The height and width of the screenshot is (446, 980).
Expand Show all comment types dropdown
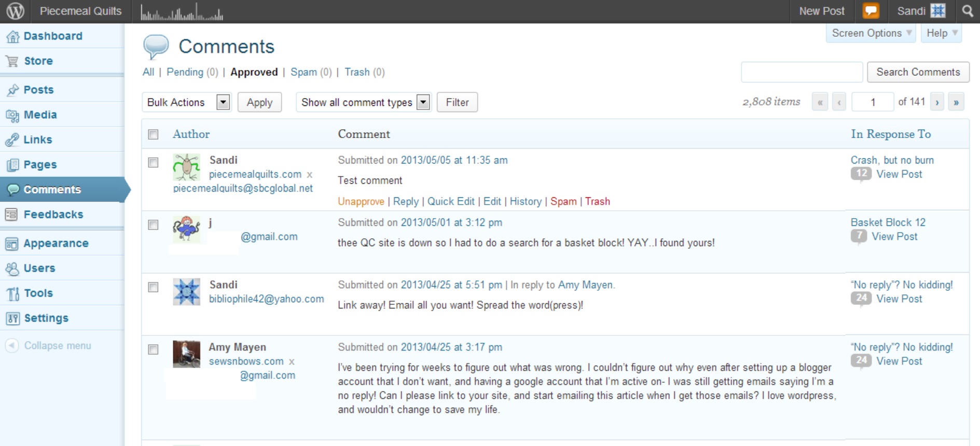point(363,102)
